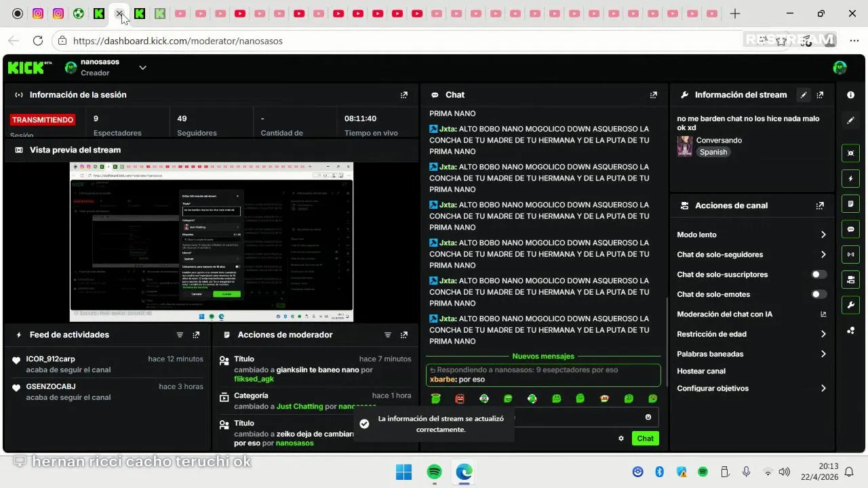
Task: Pop out the Información de la sesión panel
Action: [404, 95]
